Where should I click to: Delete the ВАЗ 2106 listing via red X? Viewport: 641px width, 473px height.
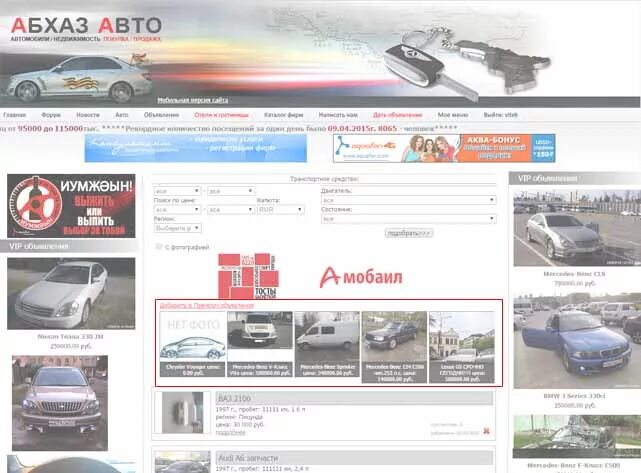[486, 431]
